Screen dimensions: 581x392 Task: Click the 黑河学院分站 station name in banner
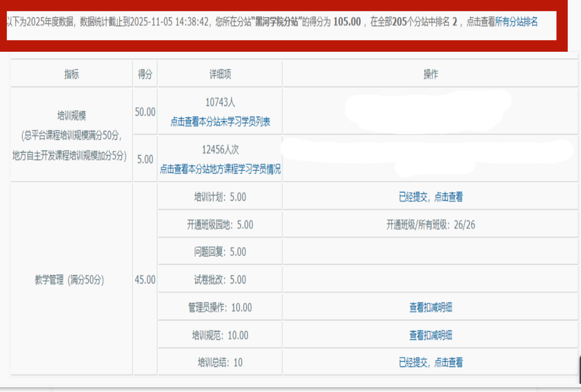(x=279, y=22)
